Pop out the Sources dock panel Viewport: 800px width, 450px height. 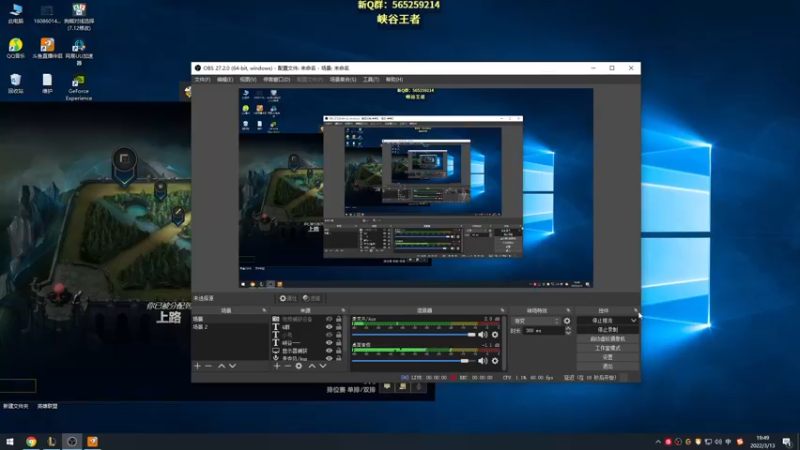click(x=343, y=310)
